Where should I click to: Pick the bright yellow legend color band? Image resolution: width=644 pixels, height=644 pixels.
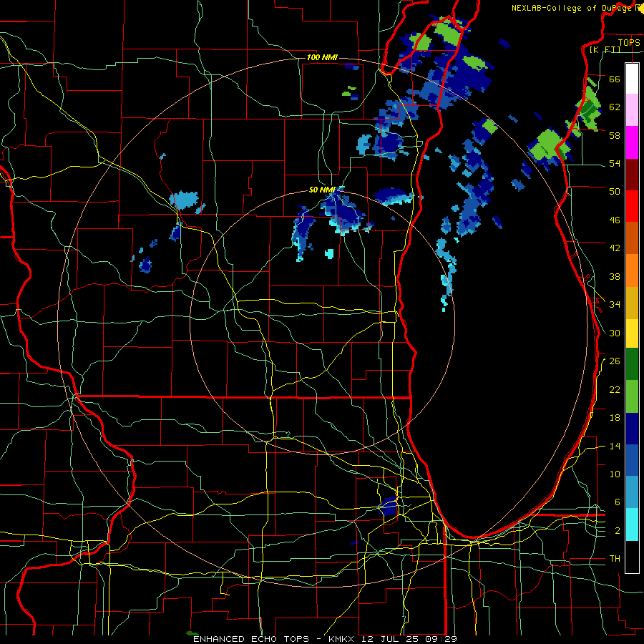[632, 333]
